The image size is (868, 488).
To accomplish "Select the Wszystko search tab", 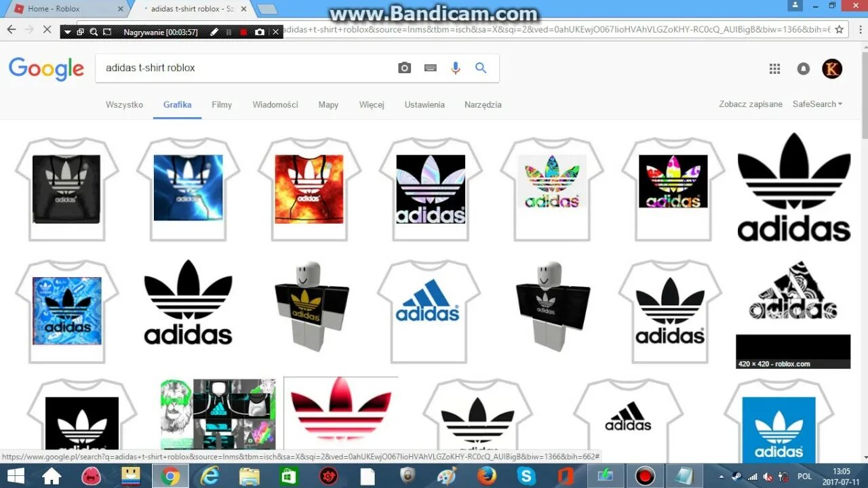I will point(124,104).
